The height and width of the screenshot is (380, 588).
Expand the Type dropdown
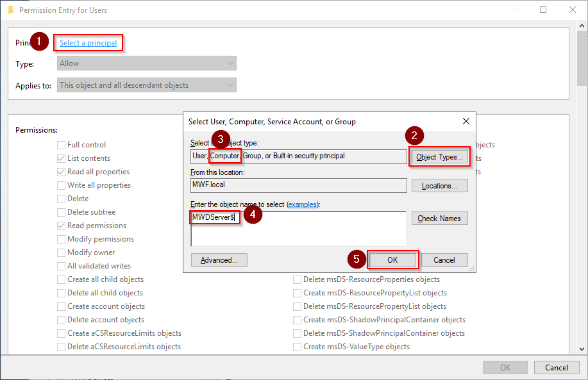[147, 63]
